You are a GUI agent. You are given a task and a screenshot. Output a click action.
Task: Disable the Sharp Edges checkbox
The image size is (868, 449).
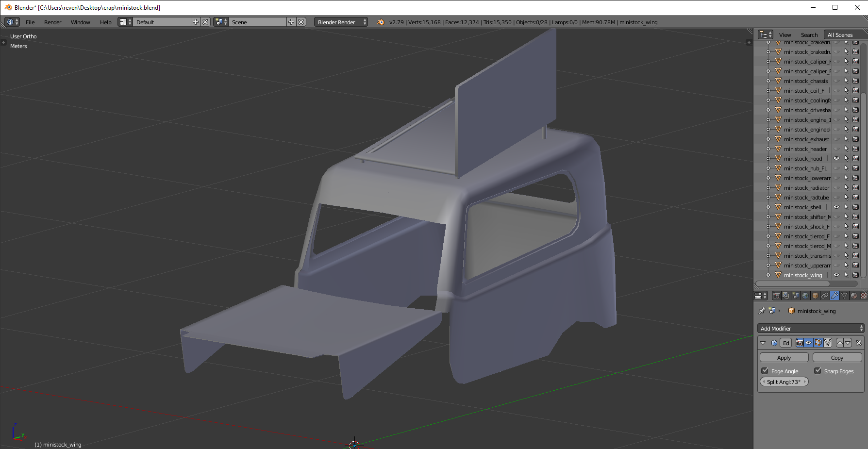(x=818, y=371)
